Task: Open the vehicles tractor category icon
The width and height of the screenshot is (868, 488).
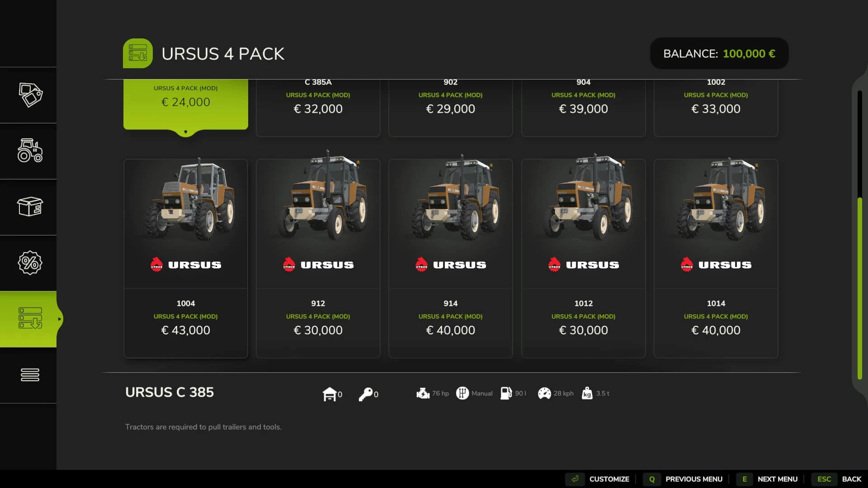Action: 30,151
